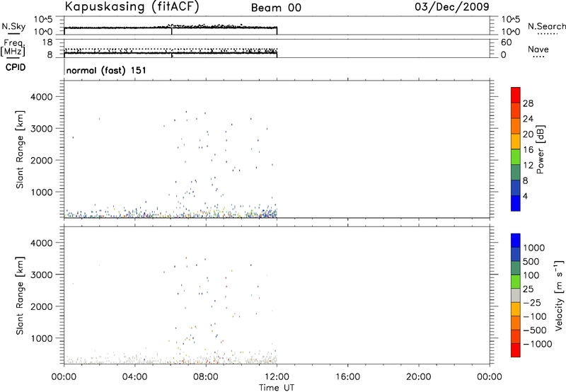Click the 20 label on power colorbar
566x392 pixels.
click(x=528, y=134)
